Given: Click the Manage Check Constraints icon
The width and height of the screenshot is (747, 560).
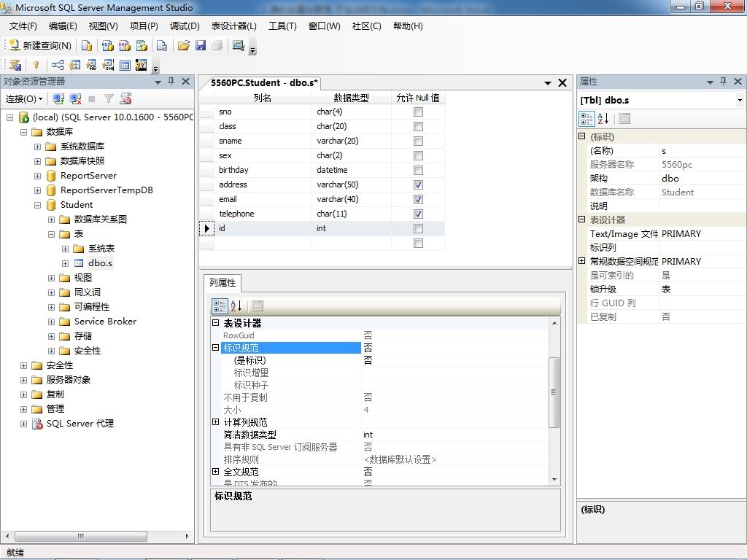Looking at the screenshot, I should 125,65.
